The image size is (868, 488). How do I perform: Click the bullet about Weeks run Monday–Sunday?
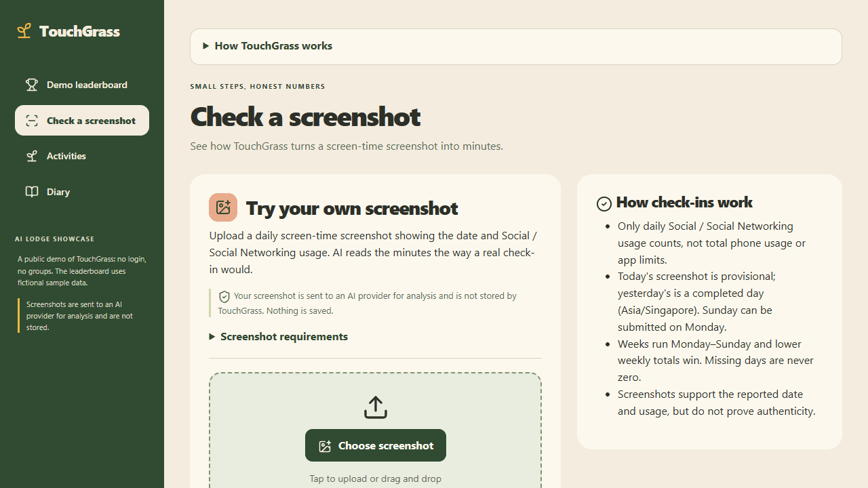point(715,361)
